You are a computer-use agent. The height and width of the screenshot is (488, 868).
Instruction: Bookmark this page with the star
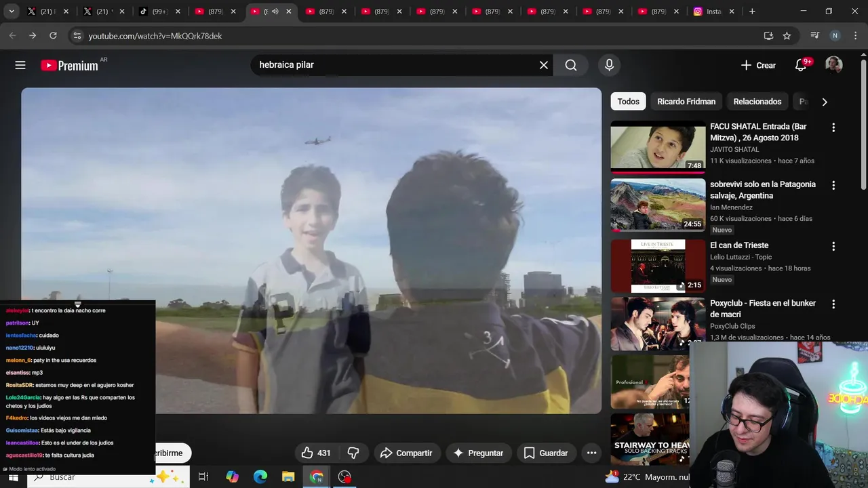pyautogui.click(x=787, y=36)
